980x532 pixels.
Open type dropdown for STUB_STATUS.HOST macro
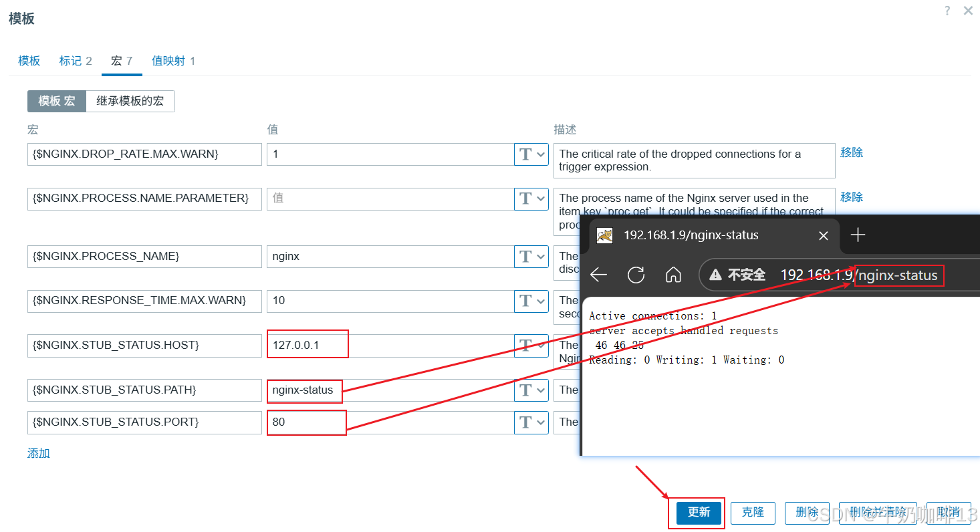tap(531, 346)
